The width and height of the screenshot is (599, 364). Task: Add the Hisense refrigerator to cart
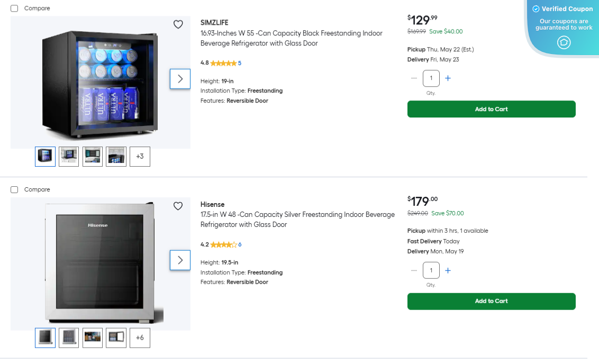pos(491,301)
